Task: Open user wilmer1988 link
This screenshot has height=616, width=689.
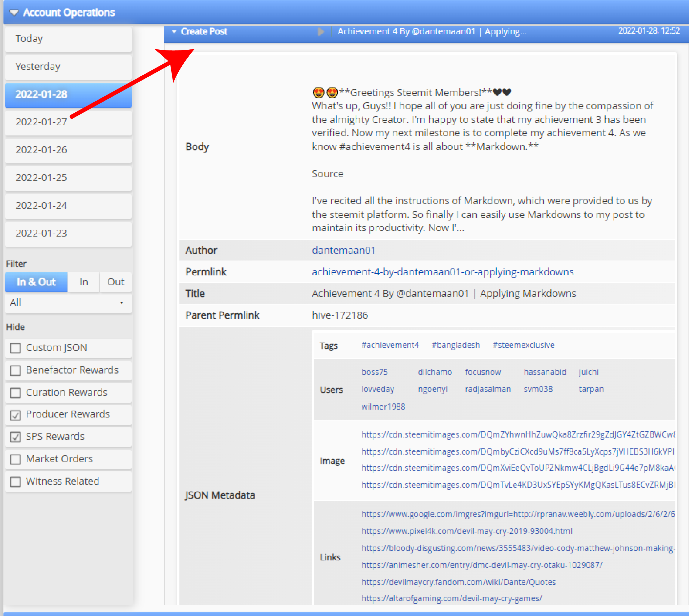Action: coord(383,406)
